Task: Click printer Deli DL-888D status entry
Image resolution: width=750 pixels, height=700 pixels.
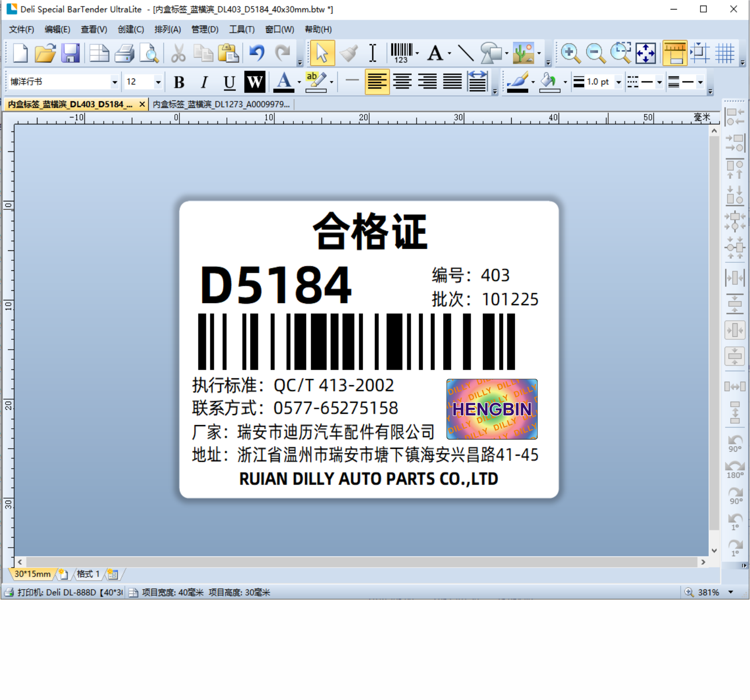Action: 64,593
